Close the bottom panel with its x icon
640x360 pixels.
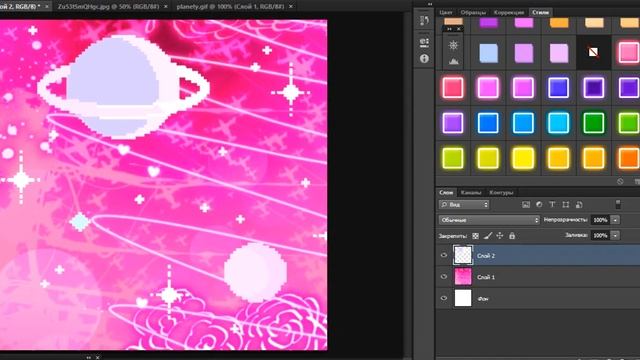(98, 357)
